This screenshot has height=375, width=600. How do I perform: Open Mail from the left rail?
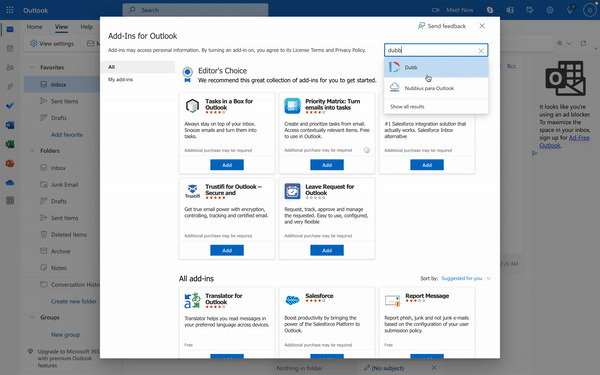click(x=10, y=29)
